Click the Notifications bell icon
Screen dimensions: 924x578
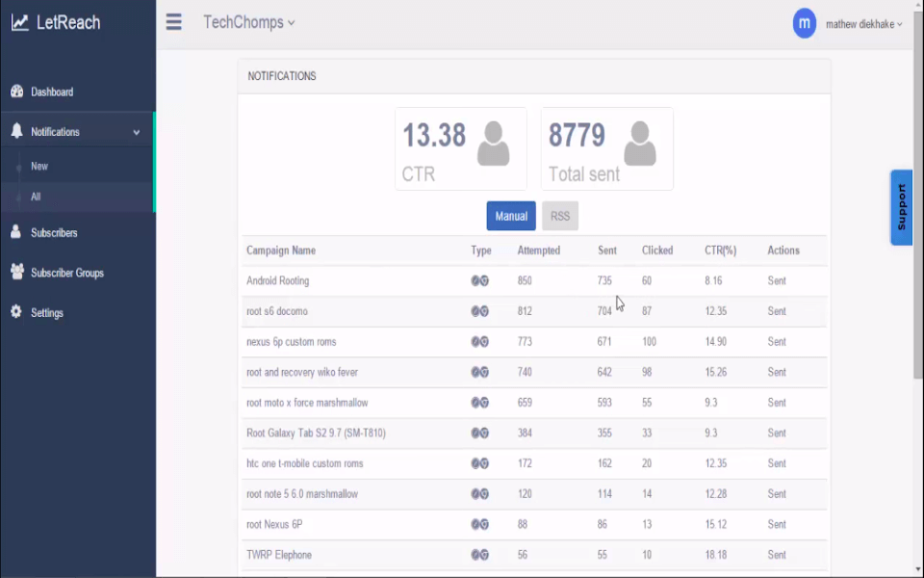click(16, 131)
